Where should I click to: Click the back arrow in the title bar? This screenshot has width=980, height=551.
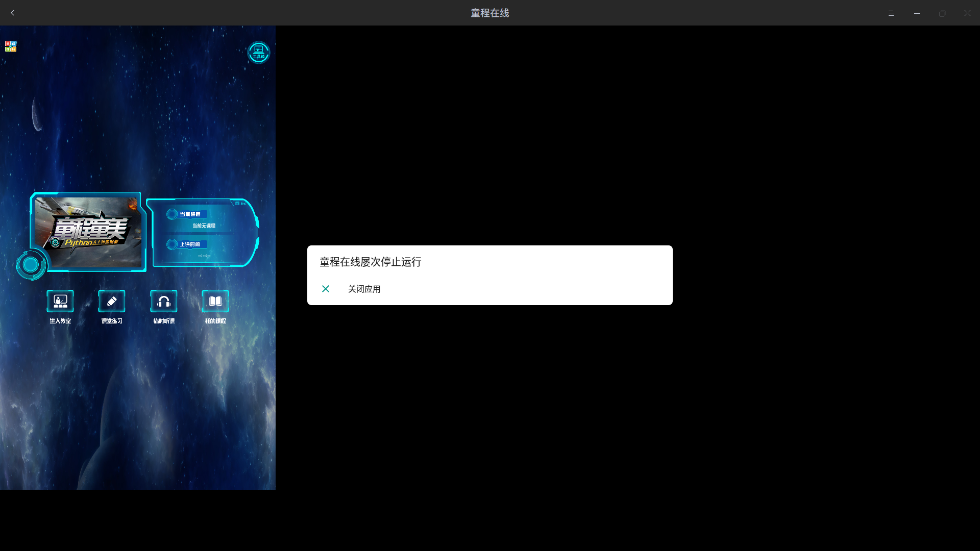pyautogui.click(x=12, y=13)
